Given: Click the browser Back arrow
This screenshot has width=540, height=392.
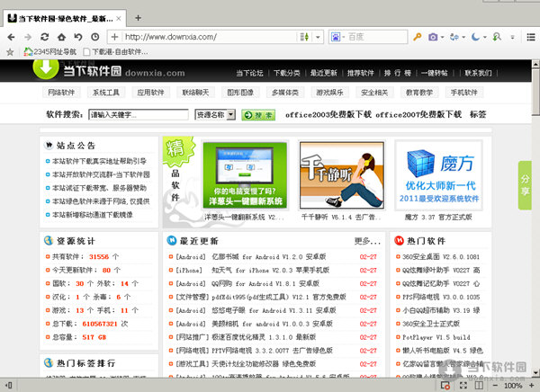Looking at the screenshot, I should pyautogui.click(x=11, y=37).
